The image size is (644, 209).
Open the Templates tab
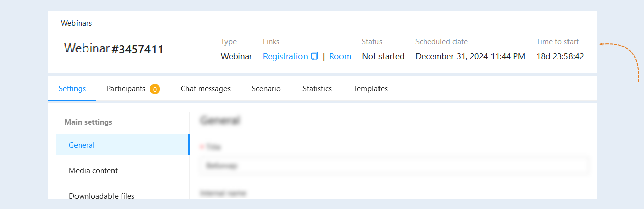click(x=370, y=89)
